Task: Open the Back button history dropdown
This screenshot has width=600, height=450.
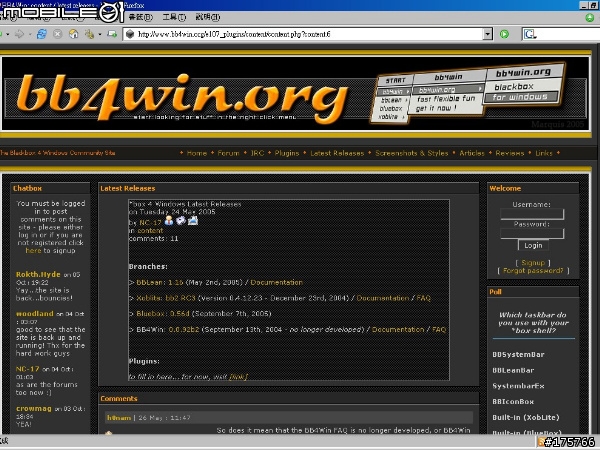Action: click(8, 34)
